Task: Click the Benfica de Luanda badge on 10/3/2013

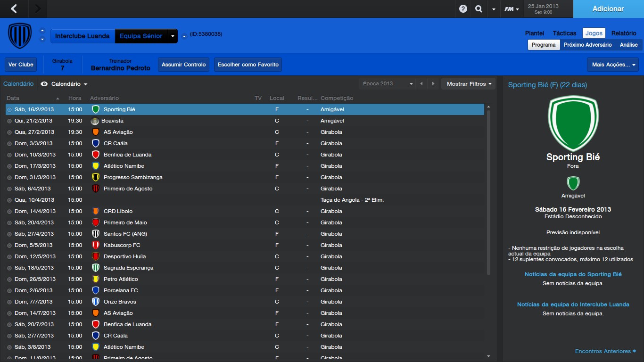Action: point(96,155)
